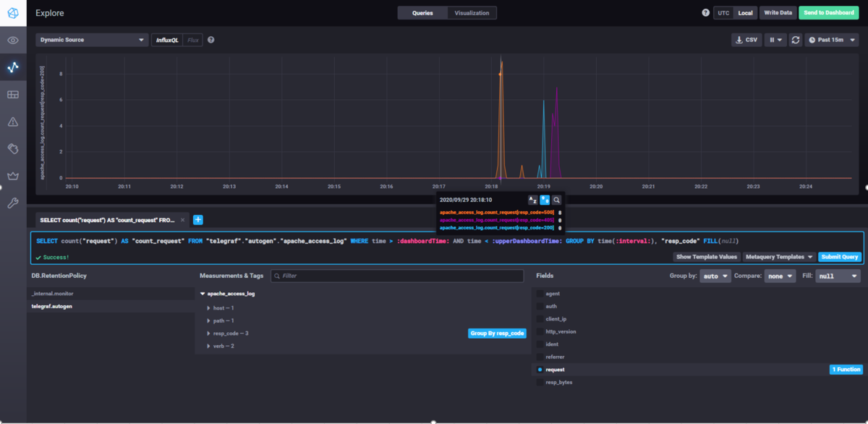868x424 pixels.
Task: Switch timezone to UTC
Action: (x=723, y=13)
